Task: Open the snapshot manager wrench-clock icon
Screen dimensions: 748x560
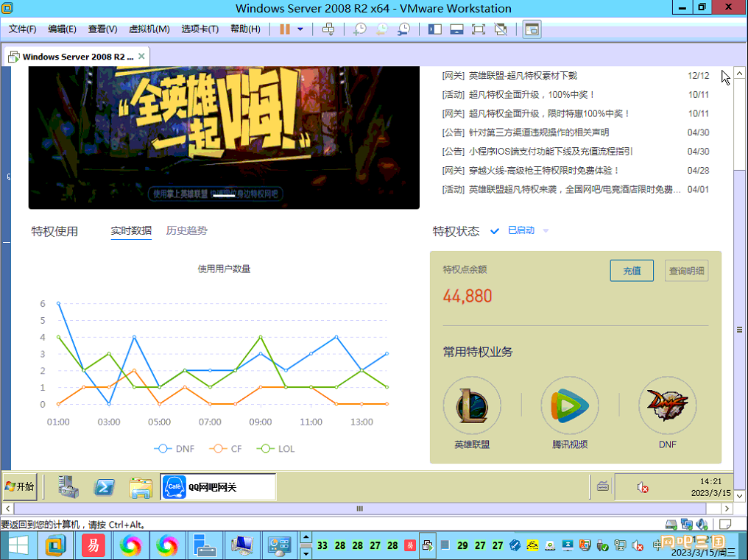Action: [x=403, y=29]
